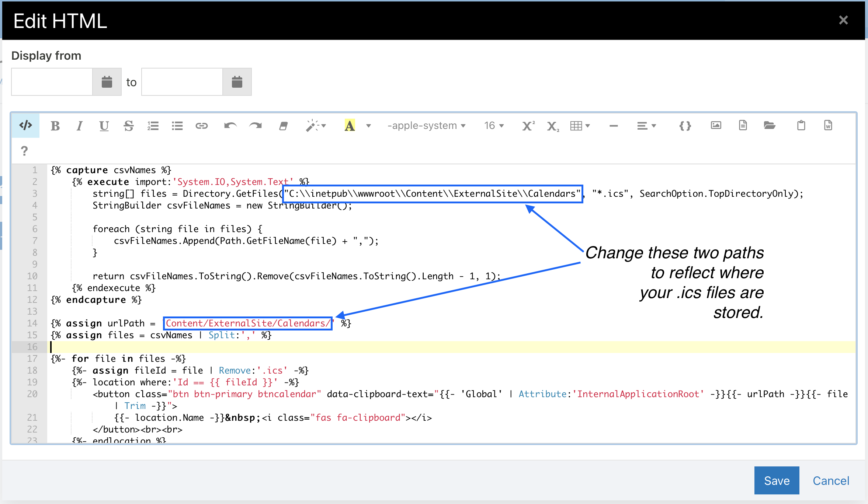
Task: Apply the yellow highlight font color
Action: (350, 126)
